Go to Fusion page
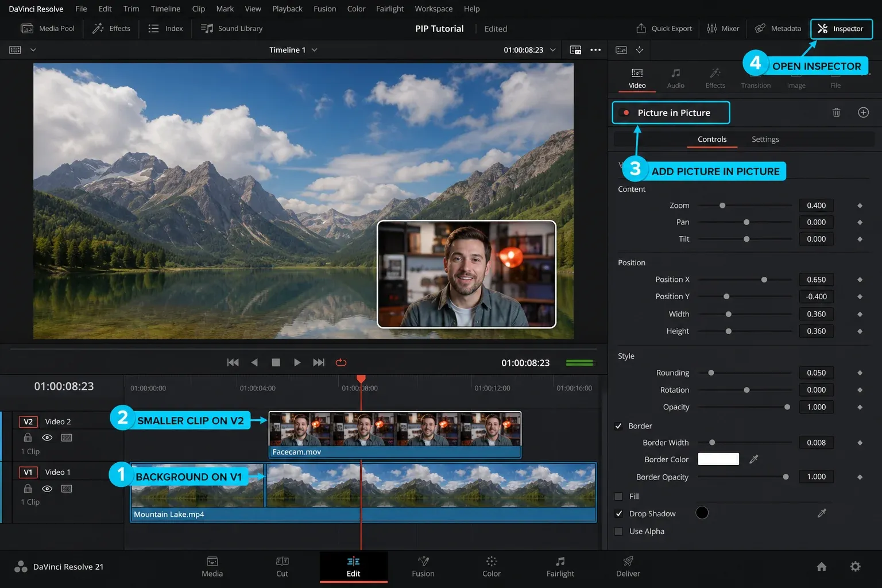This screenshot has width=882, height=588. point(423,567)
